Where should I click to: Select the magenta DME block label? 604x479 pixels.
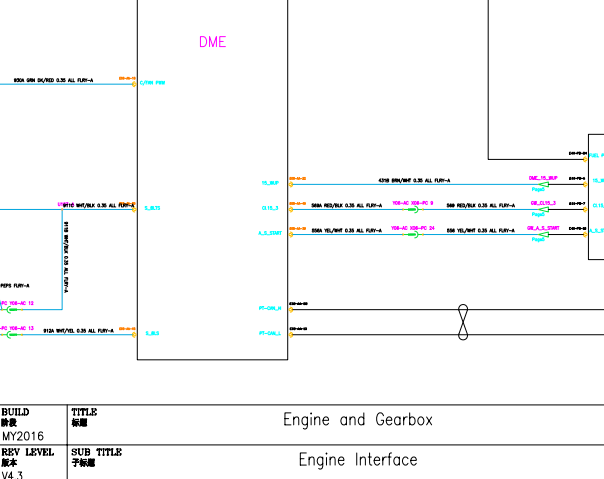point(212,42)
